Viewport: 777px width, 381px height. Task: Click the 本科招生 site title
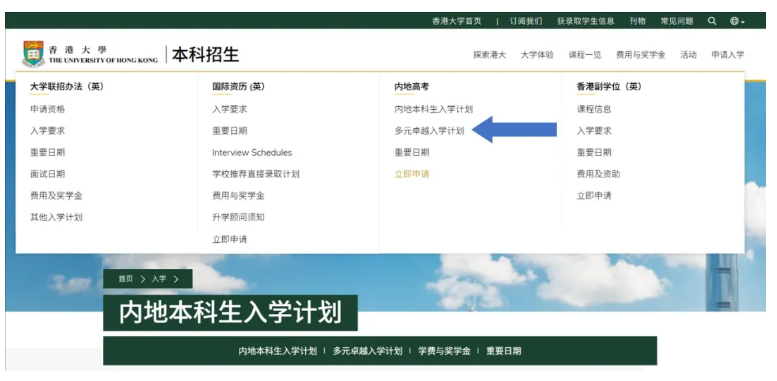coord(206,54)
